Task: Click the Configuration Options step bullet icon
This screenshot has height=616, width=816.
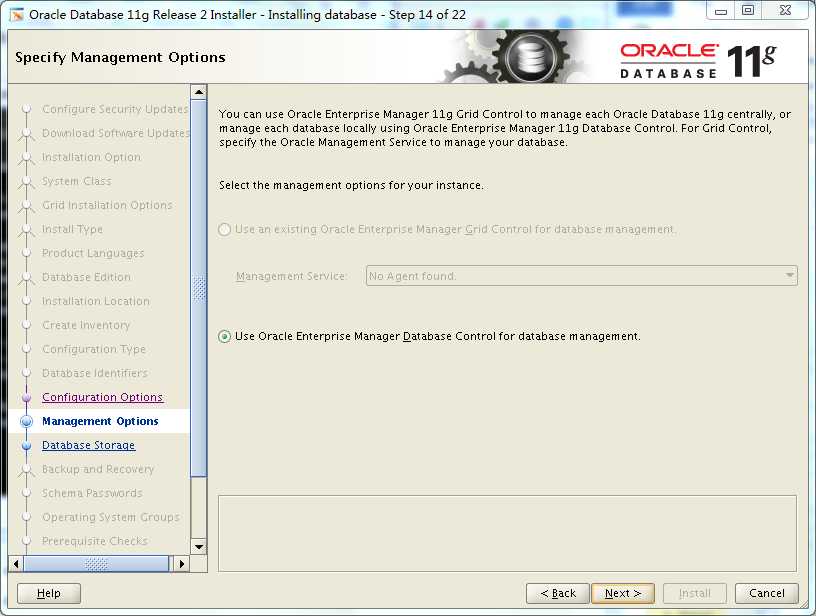Action: pyautogui.click(x=27, y=397)
